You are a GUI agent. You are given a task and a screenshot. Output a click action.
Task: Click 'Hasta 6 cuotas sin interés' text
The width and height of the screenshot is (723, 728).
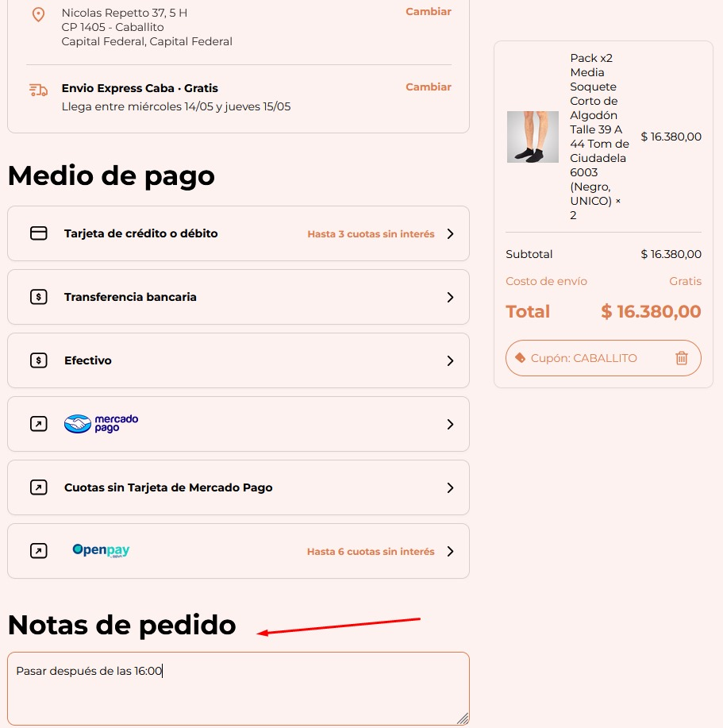point(371,552)
